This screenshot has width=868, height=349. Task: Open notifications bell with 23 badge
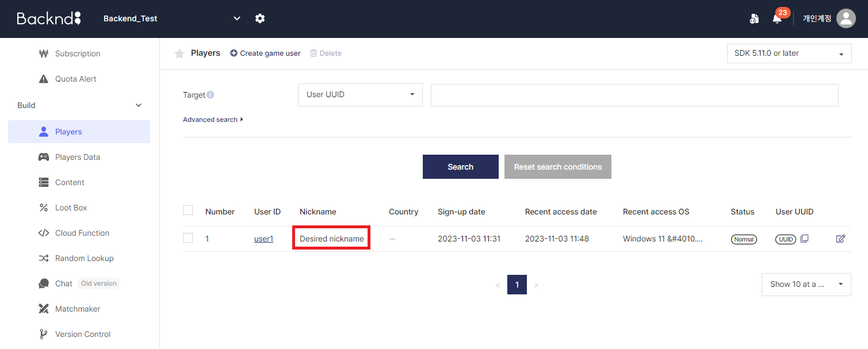click(x=778, y=17)
